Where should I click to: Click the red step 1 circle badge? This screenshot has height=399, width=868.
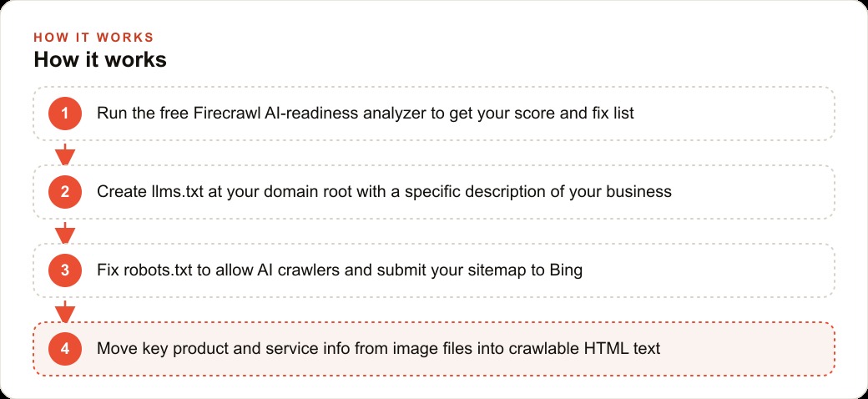pos(65,114)
